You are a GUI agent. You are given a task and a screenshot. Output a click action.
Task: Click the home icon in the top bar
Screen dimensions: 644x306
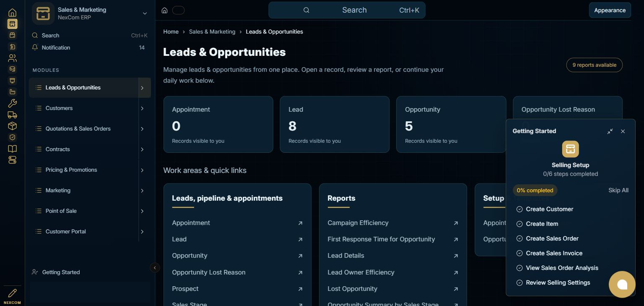[165, 10]
